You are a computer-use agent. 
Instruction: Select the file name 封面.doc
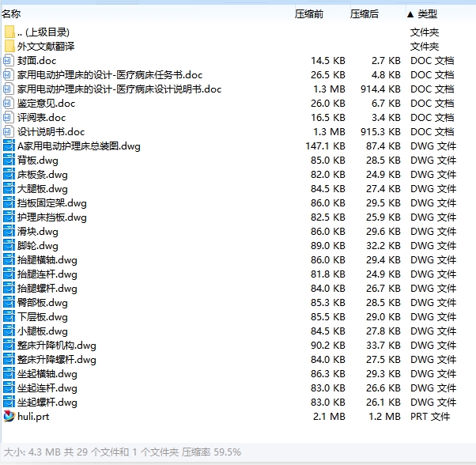(x=36, y=61)
